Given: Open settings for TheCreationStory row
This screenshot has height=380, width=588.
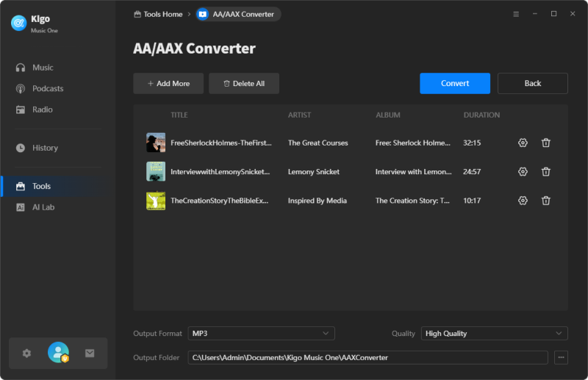Looking at the screenshot, I should 523,201.
